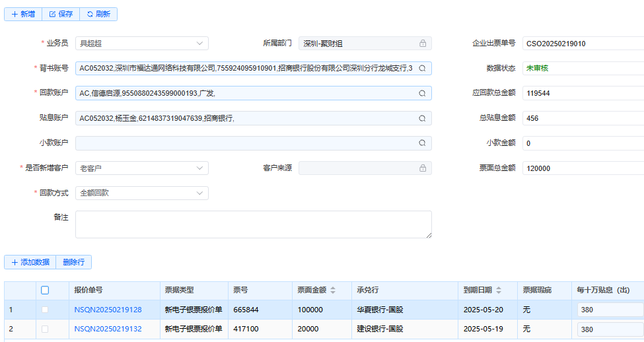Click the 备注 text area
Image resolution: width=644 pixels, height=342 pixels.
click(x=253, y=224)
